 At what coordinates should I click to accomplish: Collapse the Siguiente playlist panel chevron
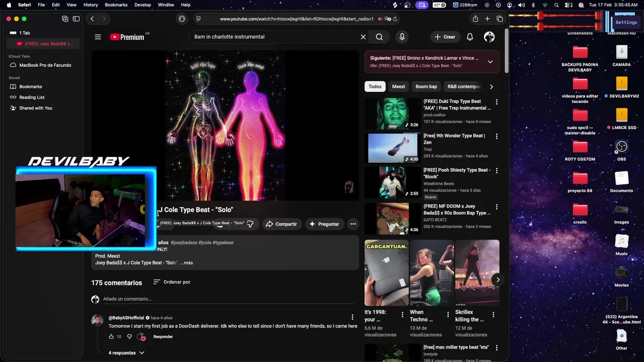(x=490, y=61)
